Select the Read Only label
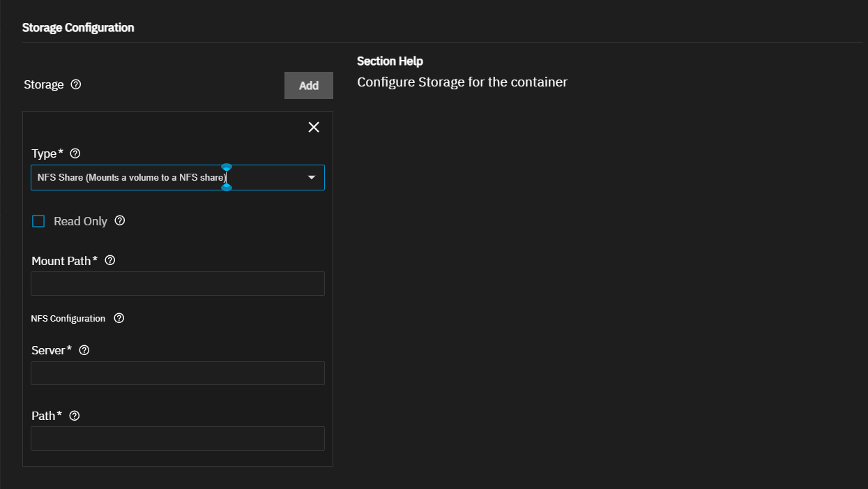This screenshot has width=868, height=489. pyautogui.click(x=80, y=221)
